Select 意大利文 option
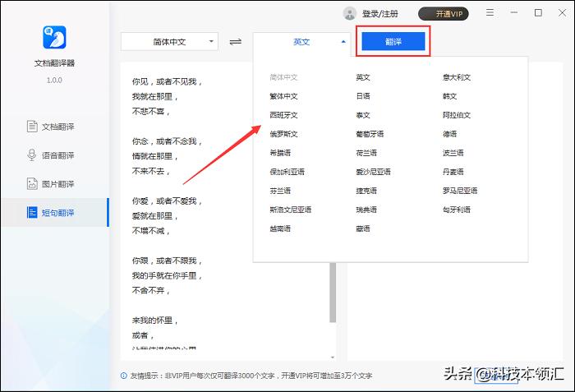 pyautogui.click(x=457, y=77)
